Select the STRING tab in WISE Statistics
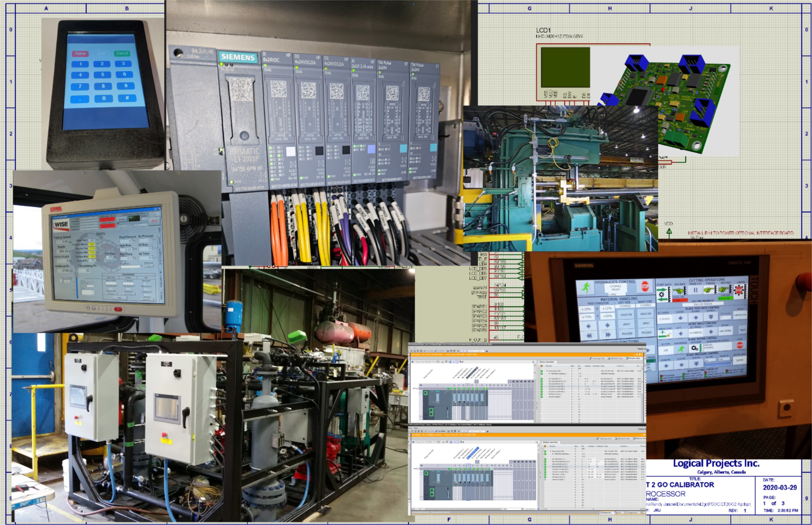This screenshot has width=812, height=525. [x=128, y=278]
